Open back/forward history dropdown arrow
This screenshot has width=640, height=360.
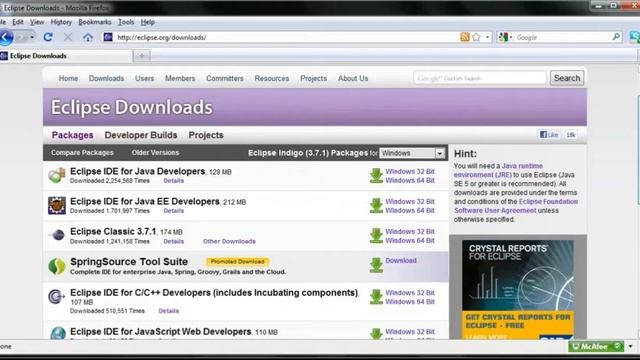click(32, 37)
